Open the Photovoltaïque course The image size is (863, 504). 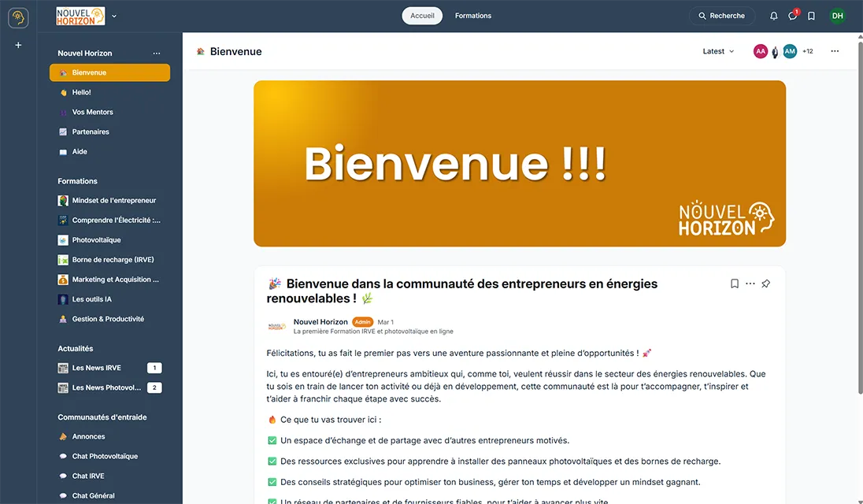click(109, 240)
